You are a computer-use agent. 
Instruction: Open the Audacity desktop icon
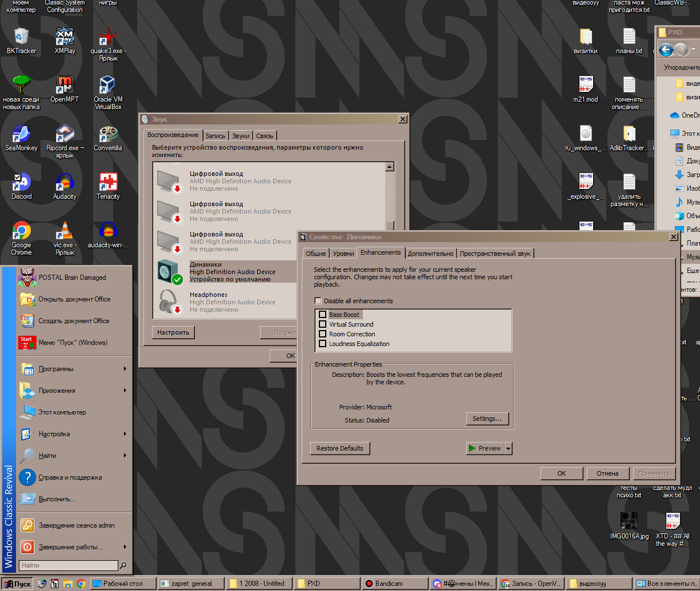coord(65,184)
